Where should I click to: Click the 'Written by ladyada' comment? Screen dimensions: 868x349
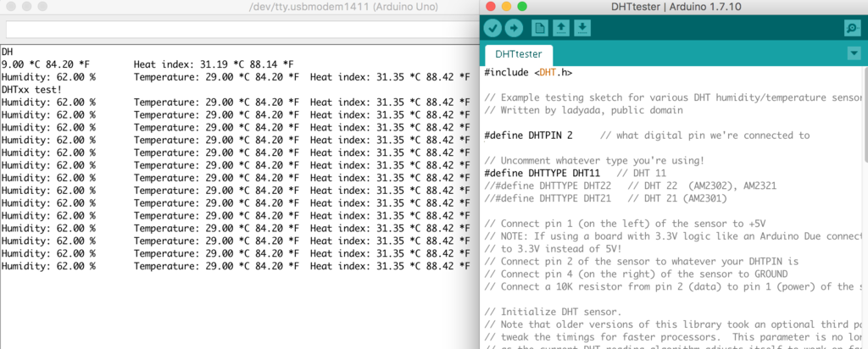583,110
